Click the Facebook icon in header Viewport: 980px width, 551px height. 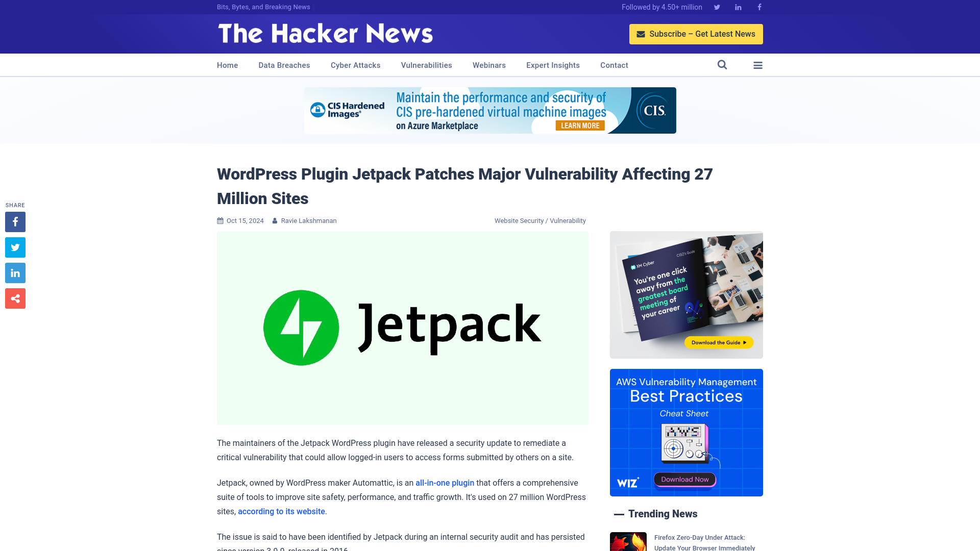759,7
